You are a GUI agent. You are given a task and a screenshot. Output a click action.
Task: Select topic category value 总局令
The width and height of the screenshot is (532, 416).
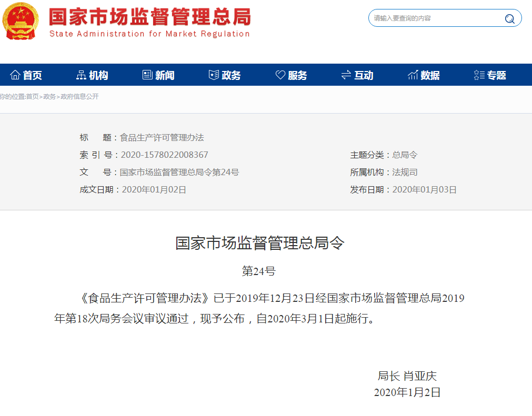405,155
